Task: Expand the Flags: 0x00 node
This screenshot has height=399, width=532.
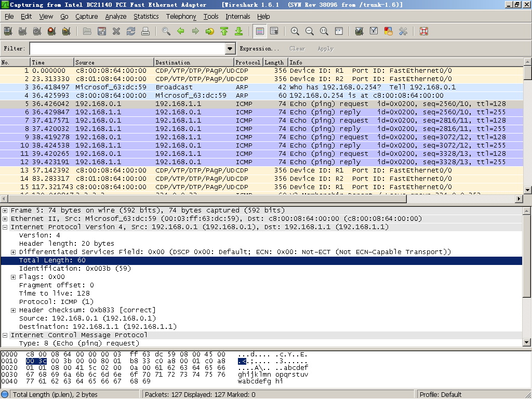Action: pyautogui.click(x=13, y=277)
